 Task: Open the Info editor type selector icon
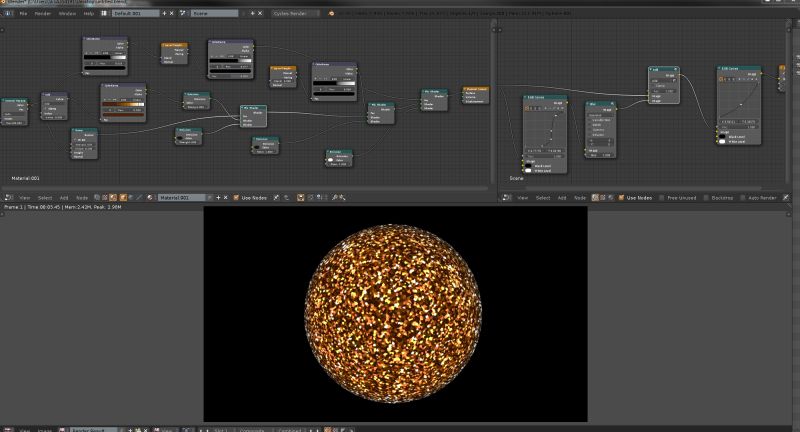pyautogui.click(x=9, y=13)
